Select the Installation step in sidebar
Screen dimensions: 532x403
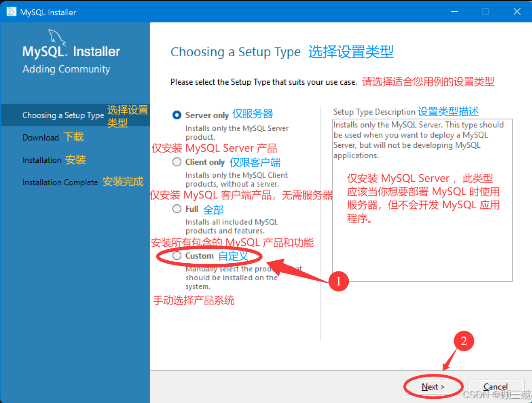tap(42, 160)
